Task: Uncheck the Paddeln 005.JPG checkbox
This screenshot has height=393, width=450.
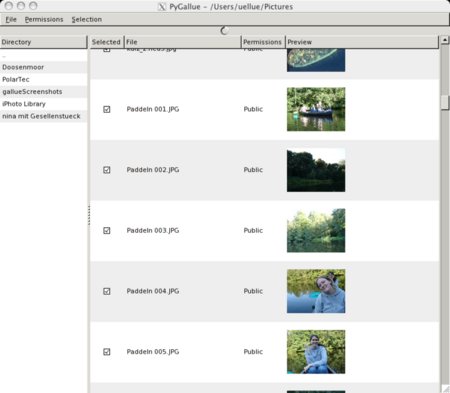Action: tap(107, 352)
